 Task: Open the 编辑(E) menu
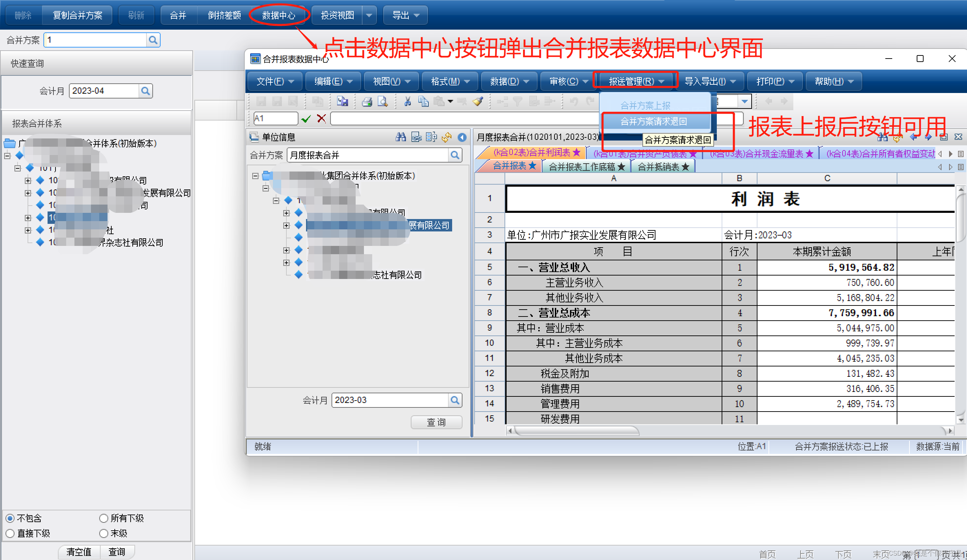(x=333, y=81)
